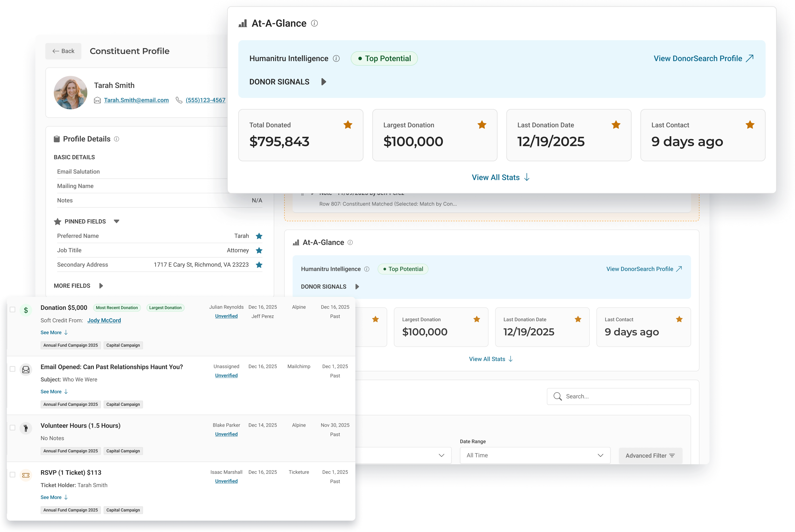Open View DonorSearch Profile link in front panel
This screenshot has width=795, height=532.
pyautogui.click(x=703, y=58)
